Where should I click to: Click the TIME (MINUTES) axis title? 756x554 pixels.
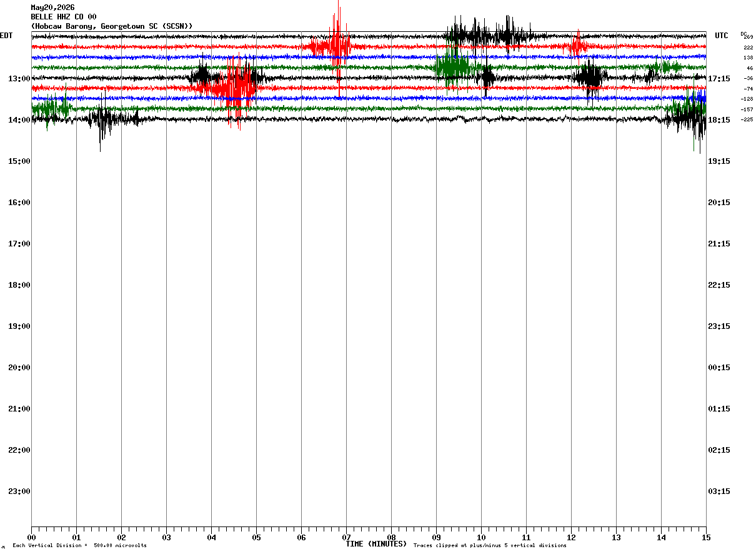(x=376, y=544)
